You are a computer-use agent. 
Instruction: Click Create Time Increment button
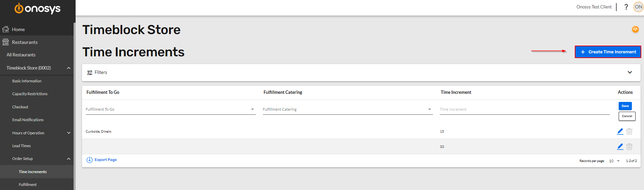pyautogui.click(x=608, y=52)
